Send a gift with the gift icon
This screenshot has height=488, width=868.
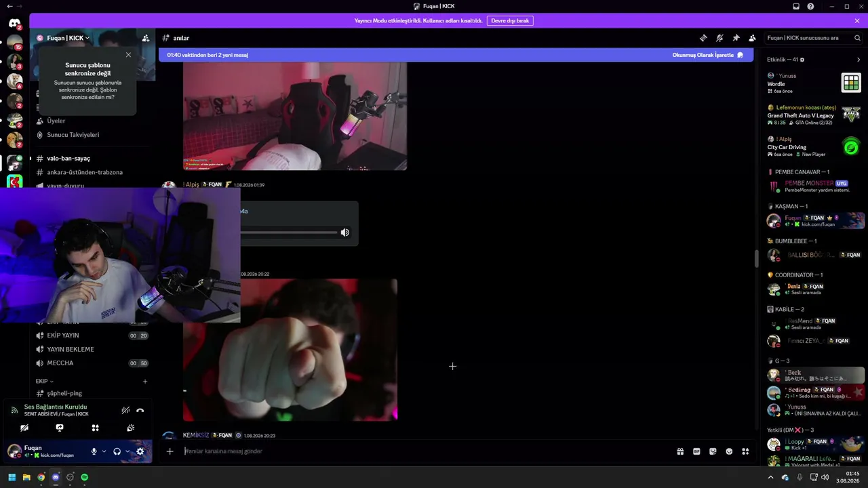point(680,451)
